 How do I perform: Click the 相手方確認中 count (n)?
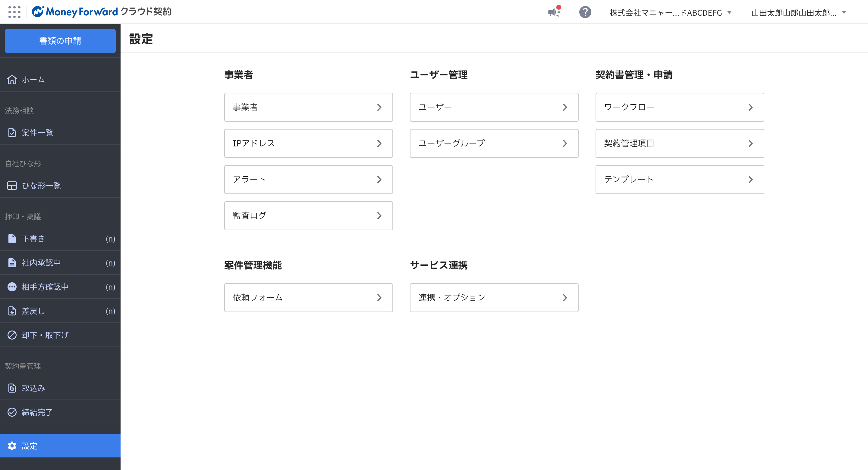pos(111,287)
